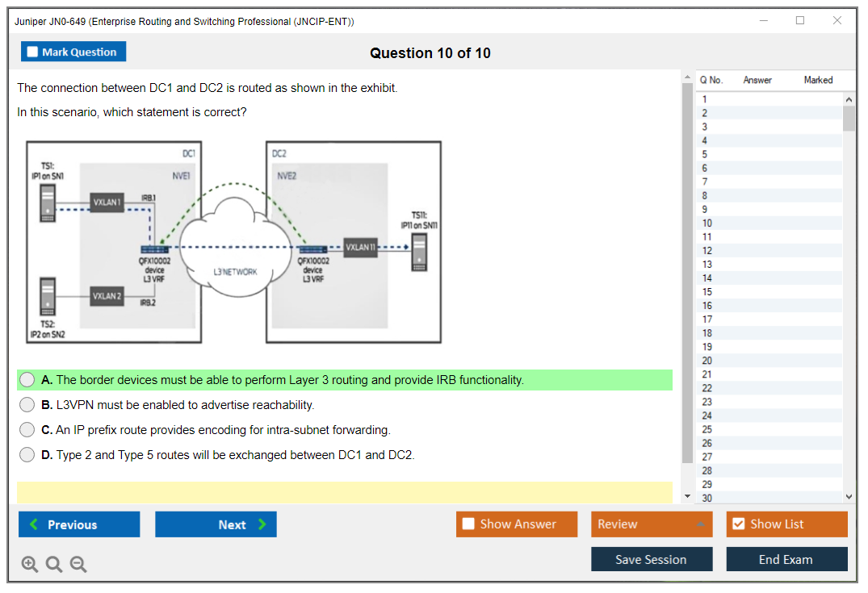
Task: Go to the Previous question
Action: point(79,524)
